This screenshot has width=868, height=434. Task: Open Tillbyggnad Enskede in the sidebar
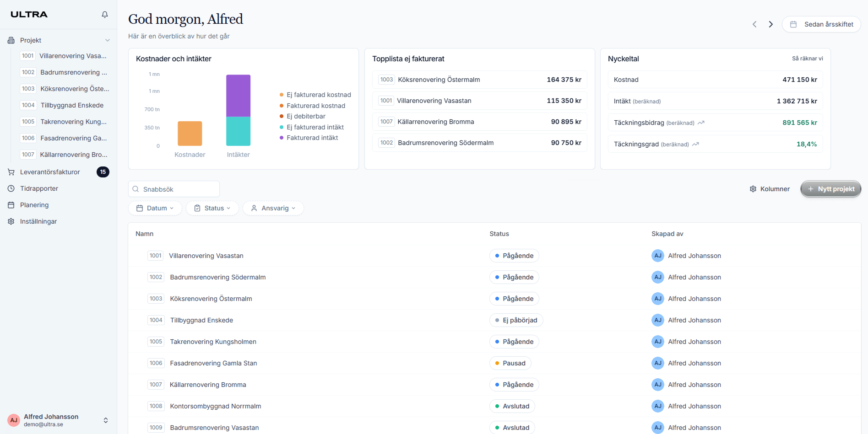[x=72, y=105]
